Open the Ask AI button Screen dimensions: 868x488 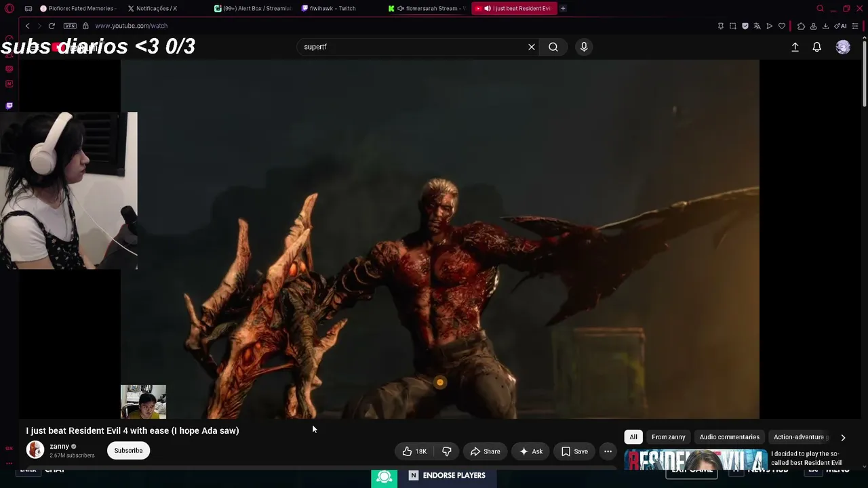click(x=531, y=451)
